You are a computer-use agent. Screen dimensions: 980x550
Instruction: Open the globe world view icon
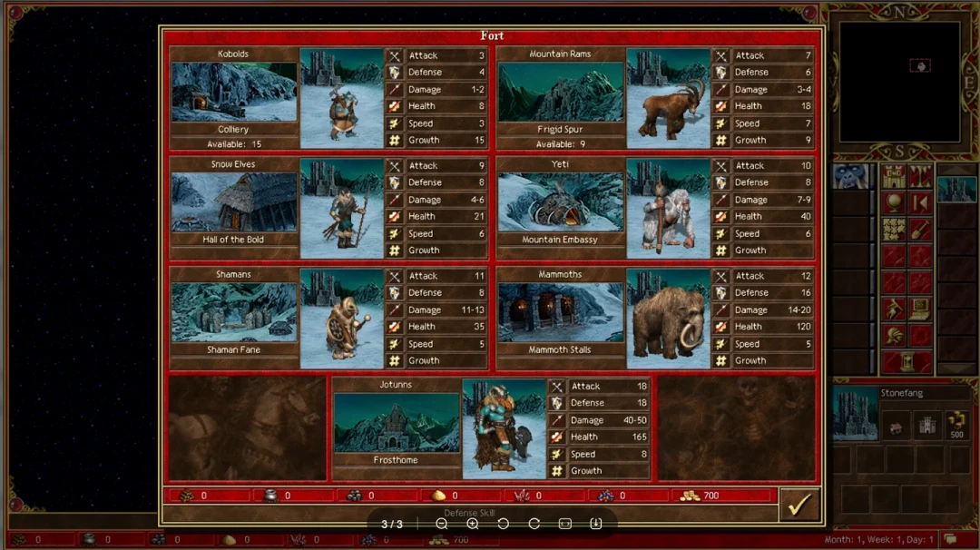[894, 203]
